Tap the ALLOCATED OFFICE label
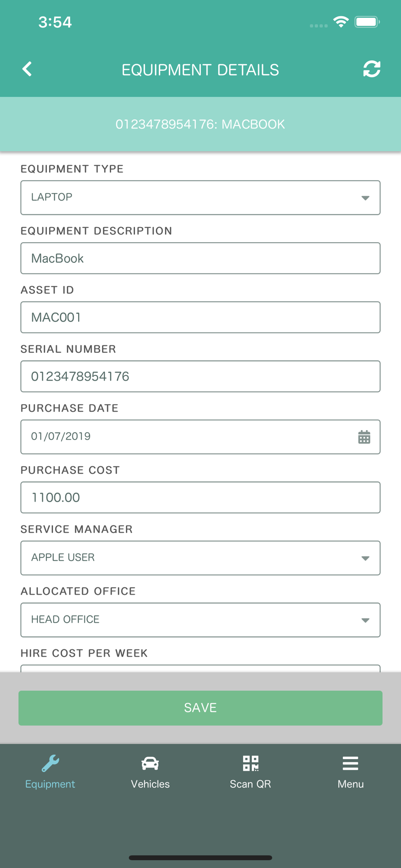The image size is (401, 868). coord(78,591)
